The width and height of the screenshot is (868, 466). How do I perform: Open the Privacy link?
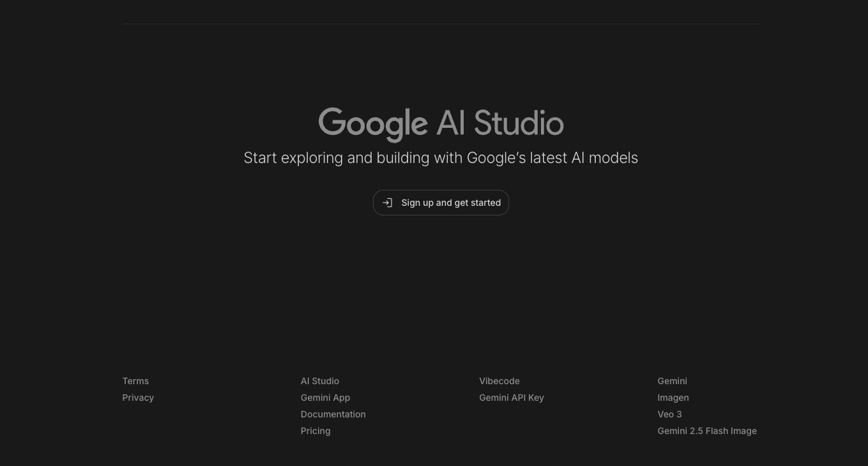138,398
